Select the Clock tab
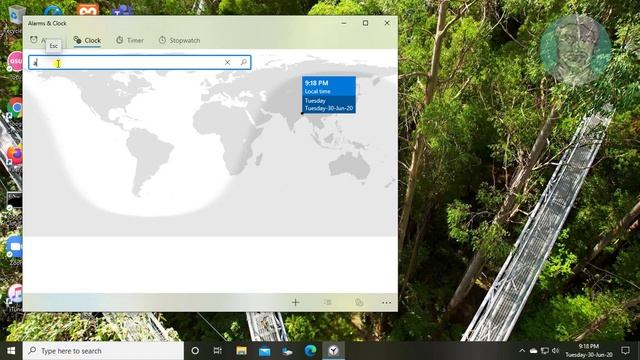The height and width of the screenshot is (360, 640). (87, 40)
